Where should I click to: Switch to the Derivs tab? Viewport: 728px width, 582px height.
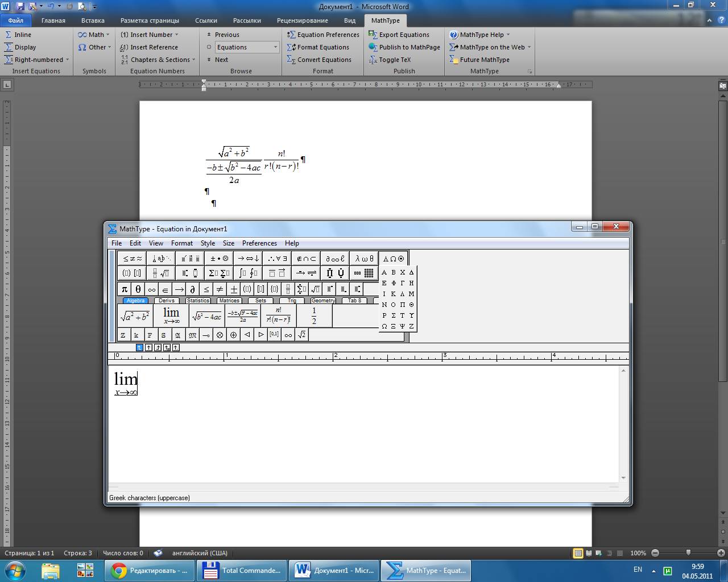tap(167, 301)
